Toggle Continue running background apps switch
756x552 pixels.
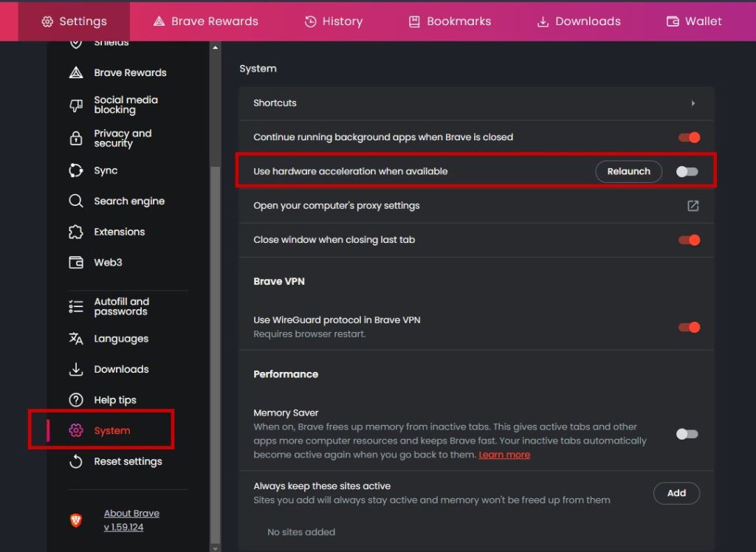[x=689, y=137]
